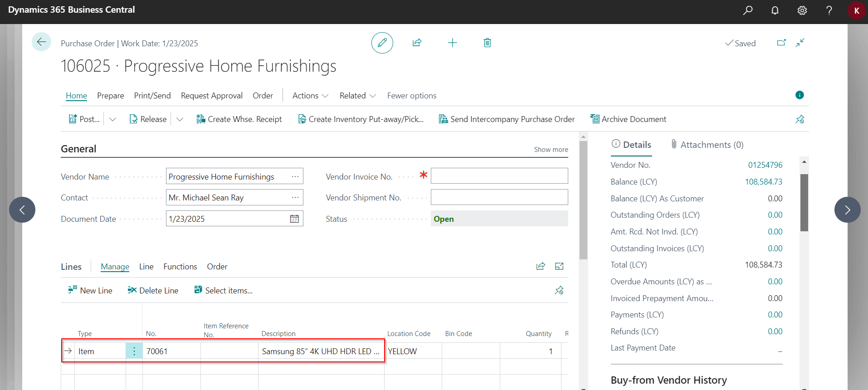
Task: Open the Functions menu in Lines
Action: (180, 267)
